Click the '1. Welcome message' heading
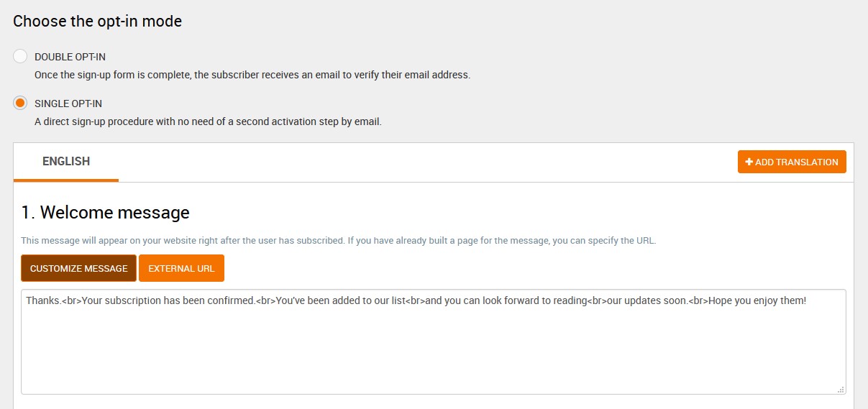This screenshot has height=409, width=868. coord(105,213)
